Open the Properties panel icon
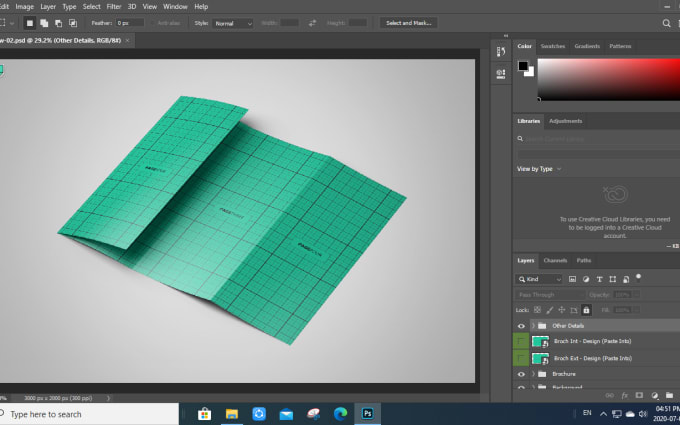This screenshot has width=680, height=425. 501,74
